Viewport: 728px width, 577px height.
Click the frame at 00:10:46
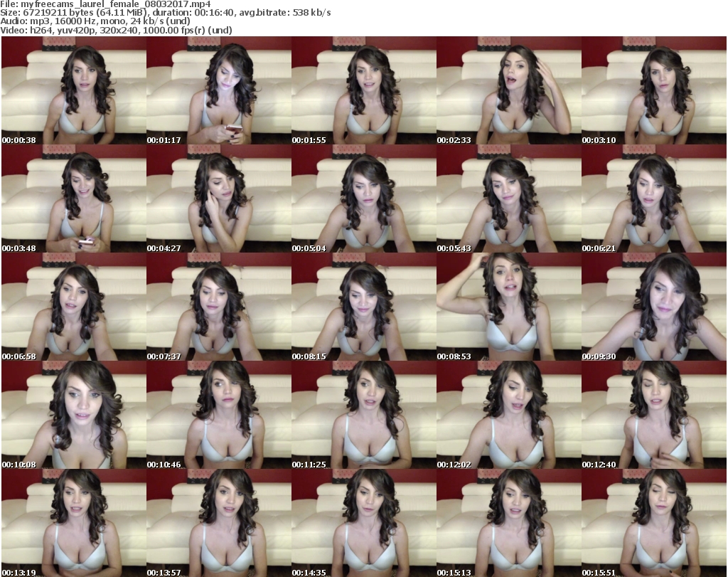click(219, 415)
